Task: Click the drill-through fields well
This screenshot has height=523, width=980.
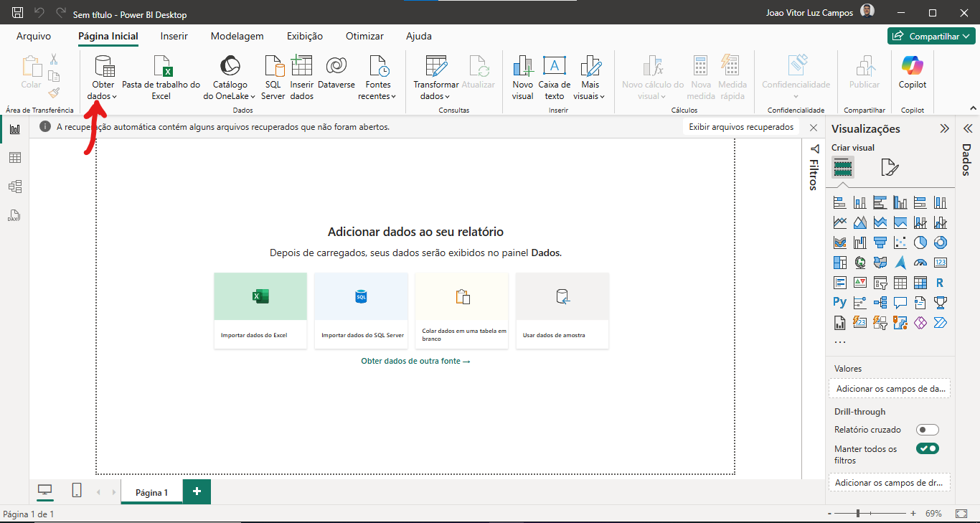Action: click(890, 483)
